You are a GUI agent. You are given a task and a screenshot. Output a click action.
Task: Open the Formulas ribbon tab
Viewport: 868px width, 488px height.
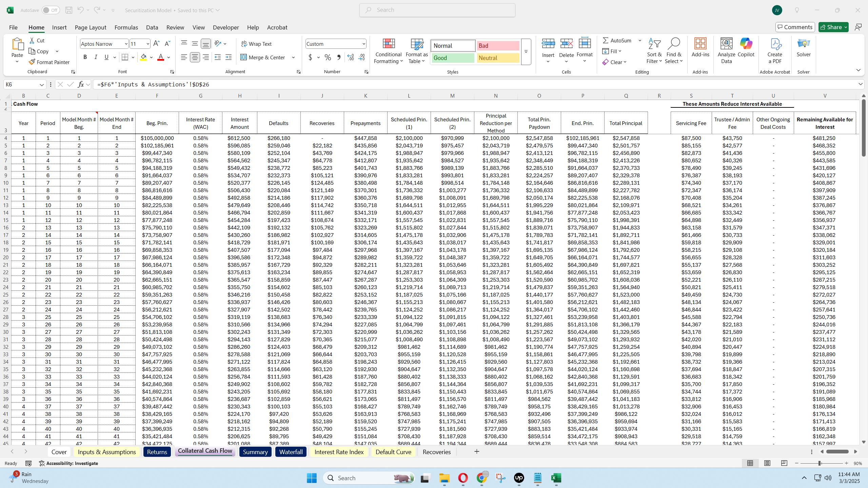(x=126, y=27)
